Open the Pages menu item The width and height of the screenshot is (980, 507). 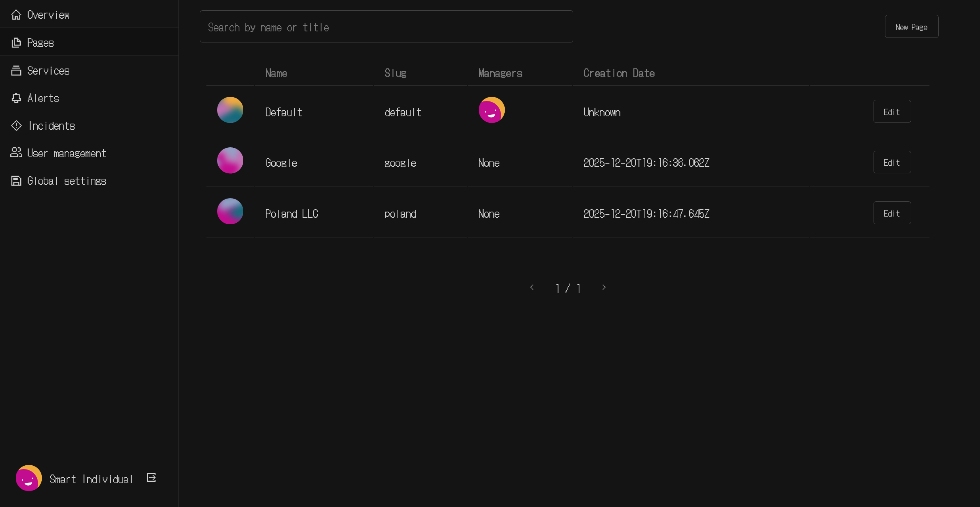click(40, 42)
